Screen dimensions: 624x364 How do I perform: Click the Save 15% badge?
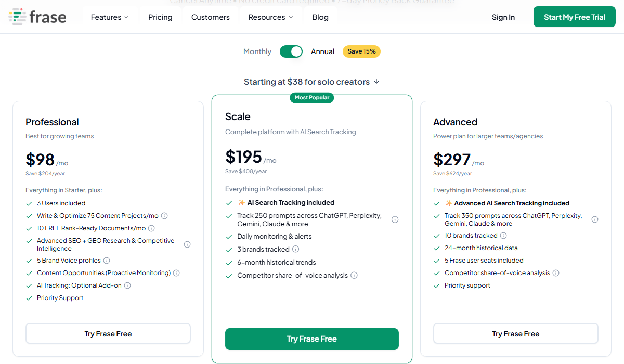click(x=361, y=51)
